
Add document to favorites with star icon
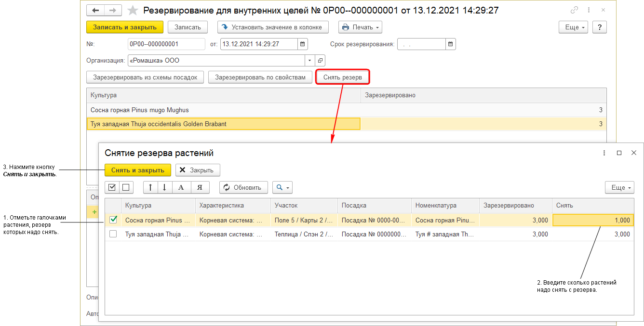133,10
